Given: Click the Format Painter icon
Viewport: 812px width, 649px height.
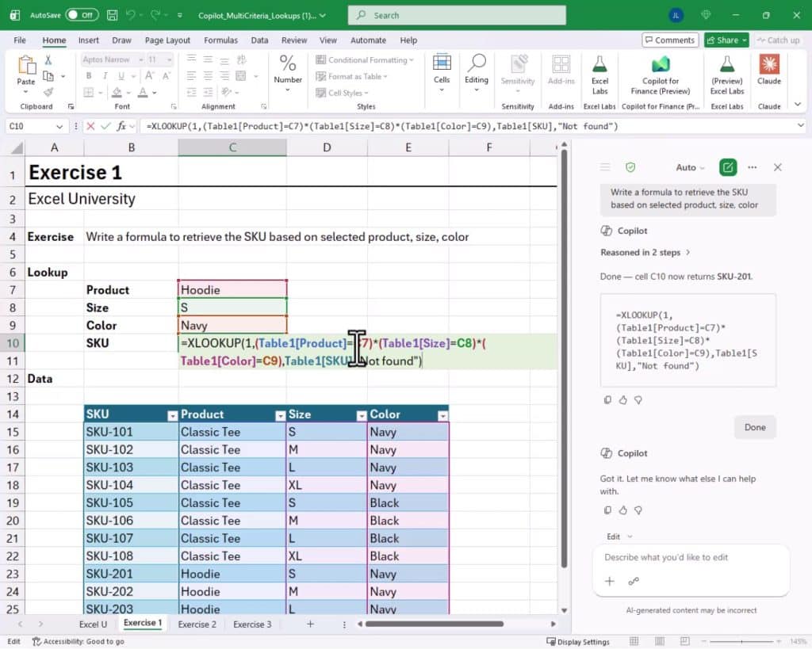Looking at the screenshot, I should click(x=48, y=92).
